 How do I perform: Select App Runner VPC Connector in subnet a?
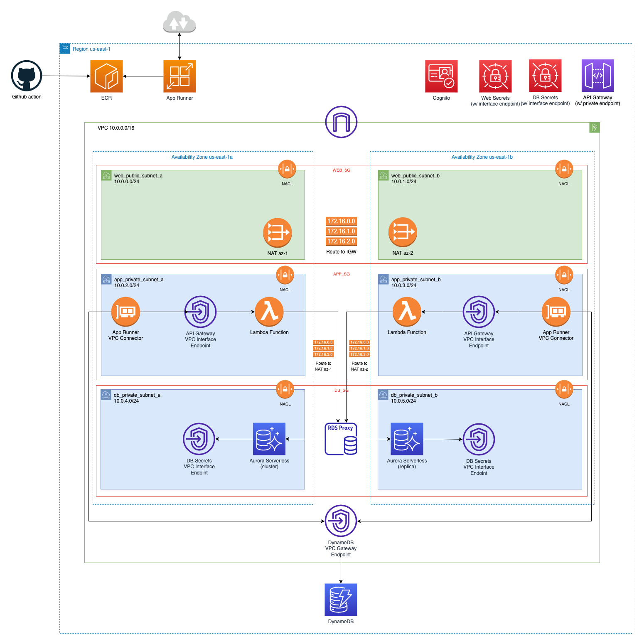pos(125,312)
